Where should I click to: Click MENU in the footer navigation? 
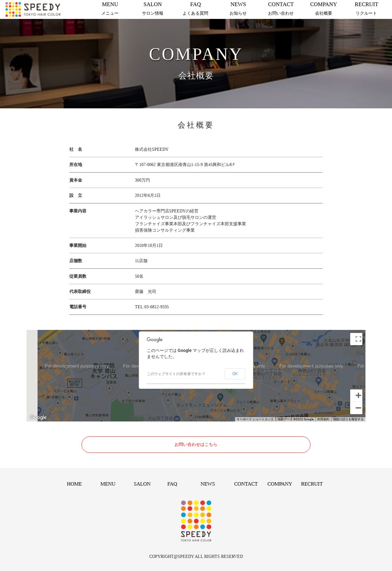tap(108, 484)
